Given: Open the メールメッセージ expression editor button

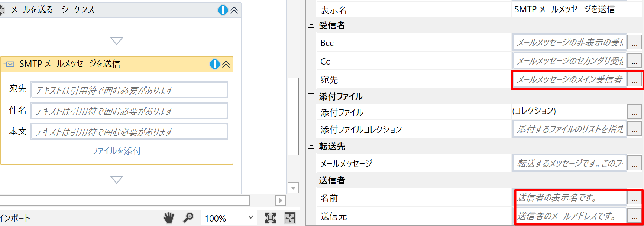Looking at the screenshot, I should pos(635,163).
